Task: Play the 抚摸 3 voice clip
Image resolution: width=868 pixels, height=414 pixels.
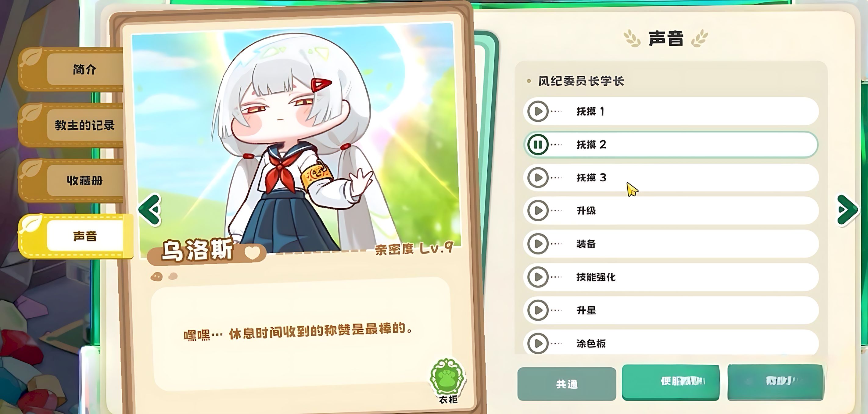Action: pyautogui.click(x=538, y=177)
